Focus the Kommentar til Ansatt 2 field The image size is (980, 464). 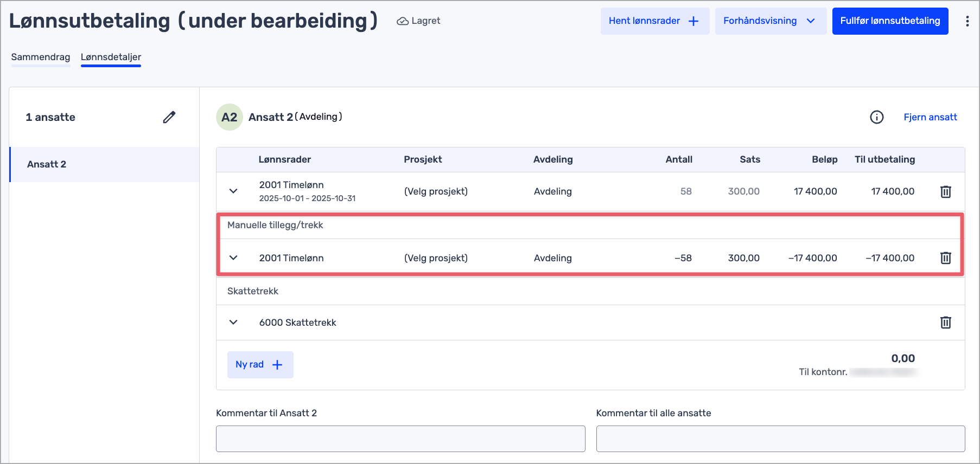pyautogui.click(x=400, y=439)
